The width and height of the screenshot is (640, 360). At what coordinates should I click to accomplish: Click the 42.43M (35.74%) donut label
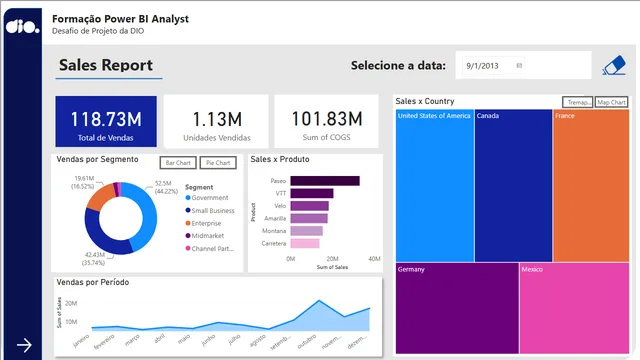coord(93,259)
